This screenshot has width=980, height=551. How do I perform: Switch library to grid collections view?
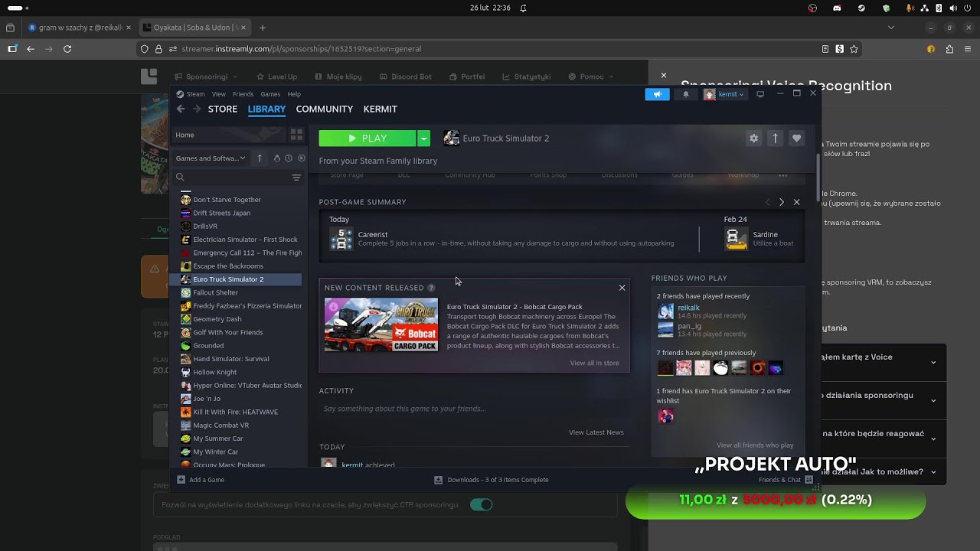pos(296,135)
